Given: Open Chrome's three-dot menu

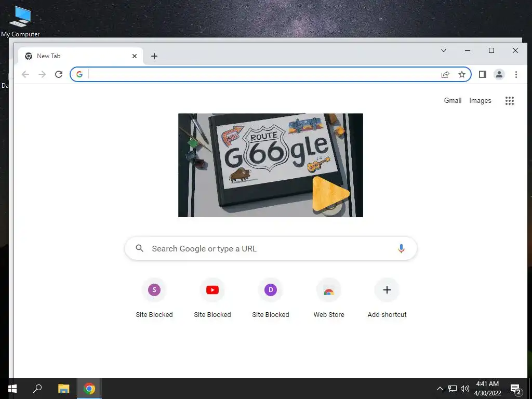Looking at the screenshot, I should tap(516, 74).
